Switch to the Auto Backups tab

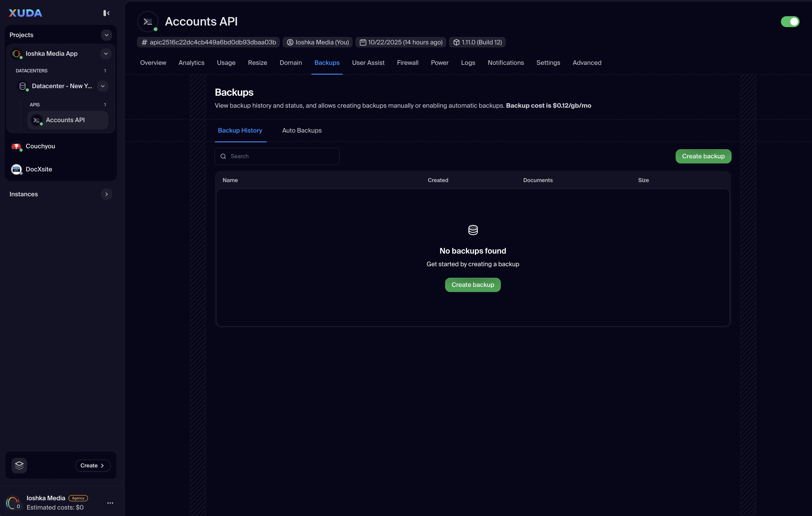301,130
